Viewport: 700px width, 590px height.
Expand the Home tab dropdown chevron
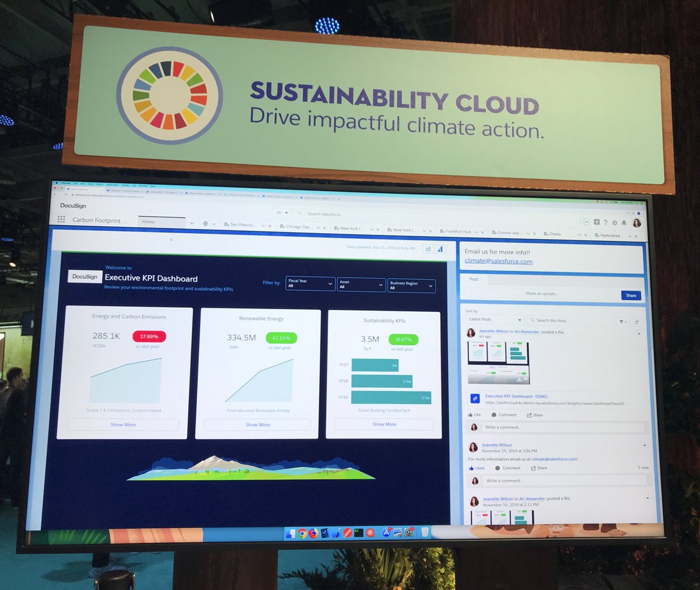pos(191,223)
